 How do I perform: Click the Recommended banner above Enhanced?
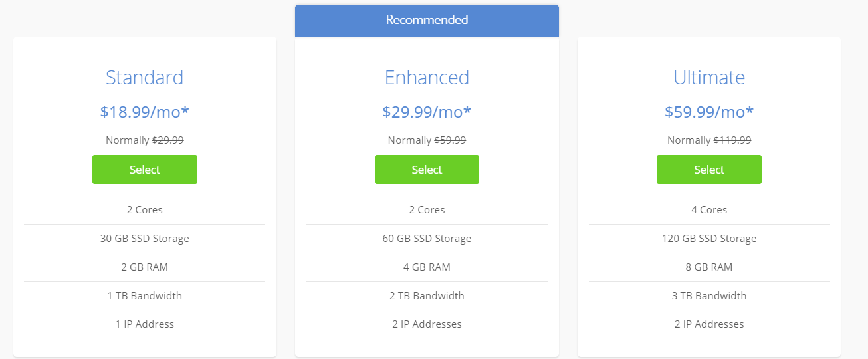427,20
